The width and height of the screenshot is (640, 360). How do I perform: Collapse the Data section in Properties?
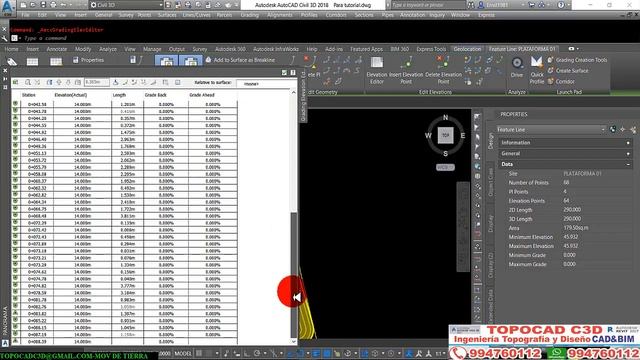tap(565, 164)
